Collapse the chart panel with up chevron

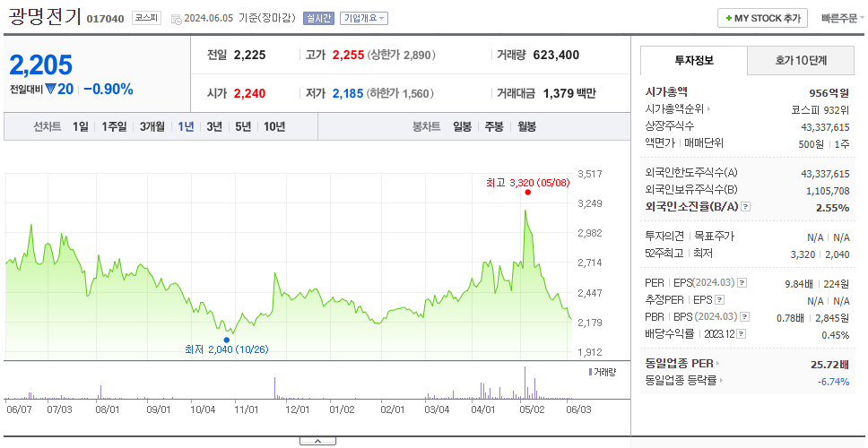[317, 441]
